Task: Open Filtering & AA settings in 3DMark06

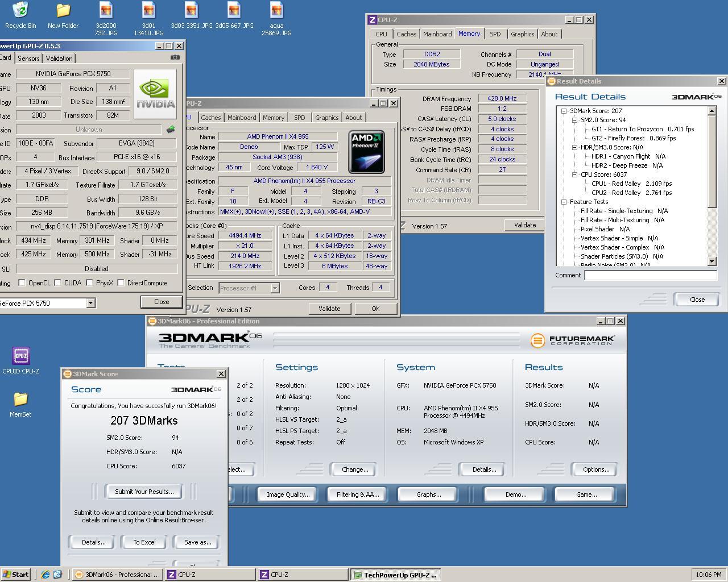Action: 358,494
